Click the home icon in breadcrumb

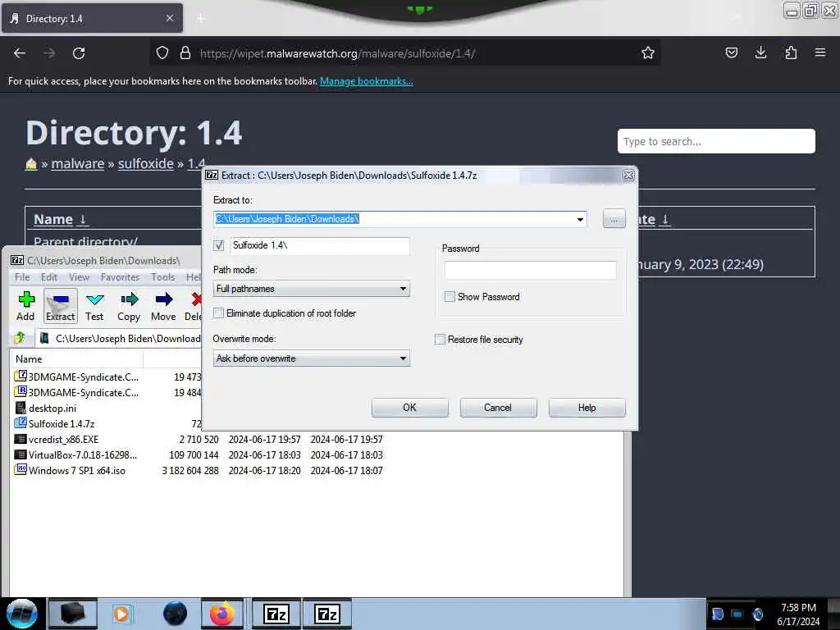point(31,164)
